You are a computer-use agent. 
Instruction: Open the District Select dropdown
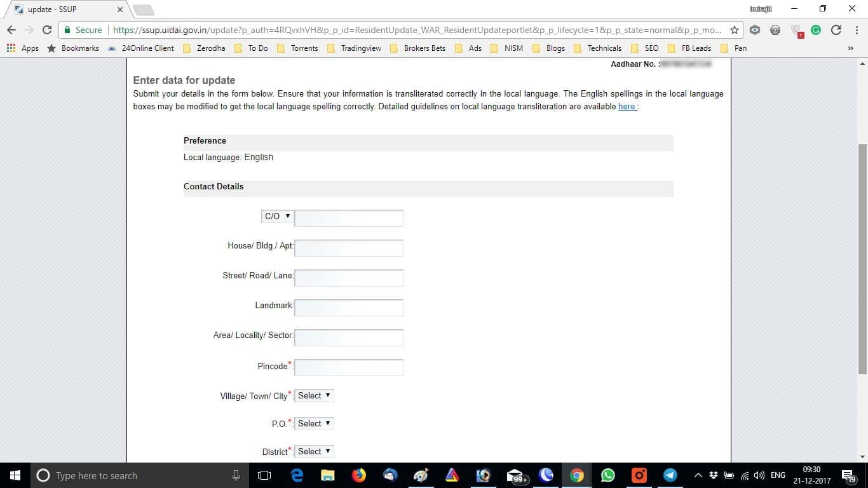point(314,451)
